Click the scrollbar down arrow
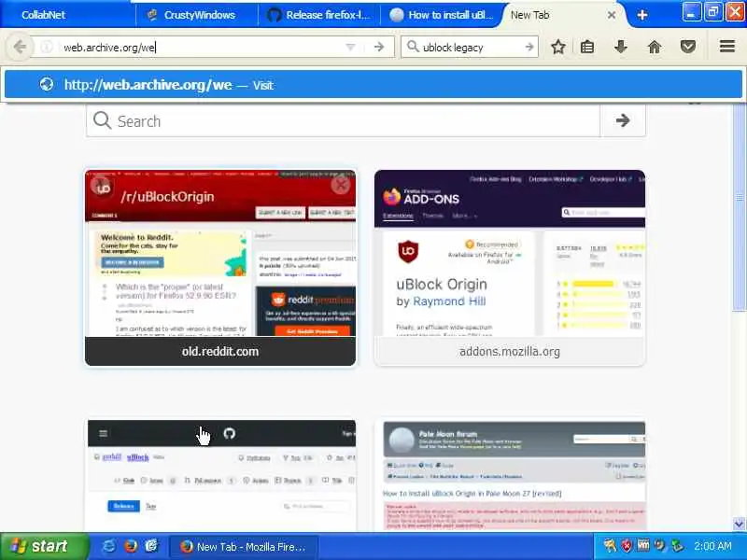The height and width of the screenshot is (560, 747). click(739, 525)
